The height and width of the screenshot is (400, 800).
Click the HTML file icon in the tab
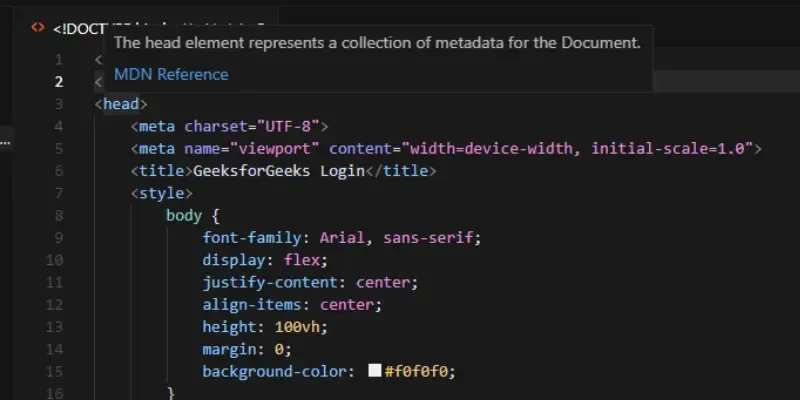point(38,28)
